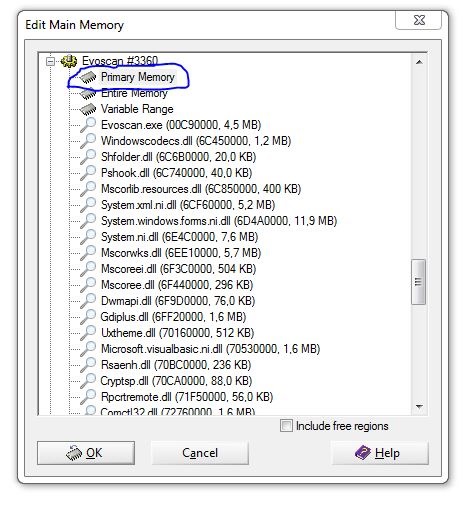Click the scroll up arrow in module list
The image size is (474, 514).
click(419, 62)
